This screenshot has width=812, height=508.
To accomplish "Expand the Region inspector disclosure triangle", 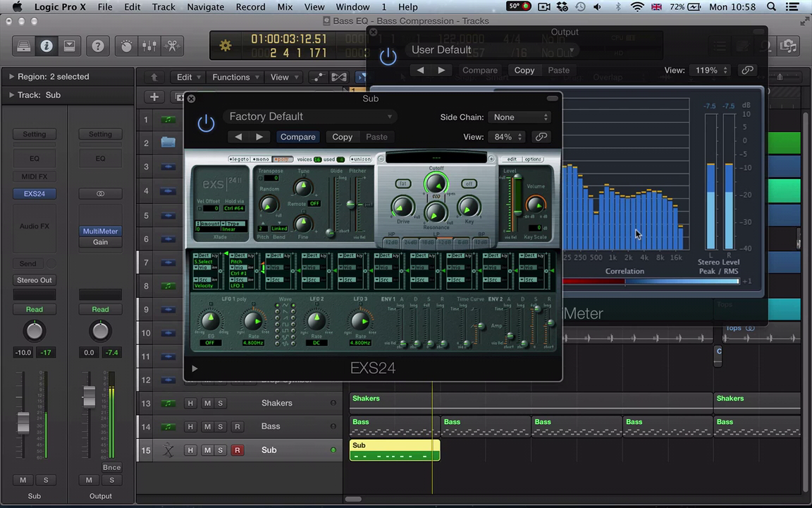I will click(11, 77).
